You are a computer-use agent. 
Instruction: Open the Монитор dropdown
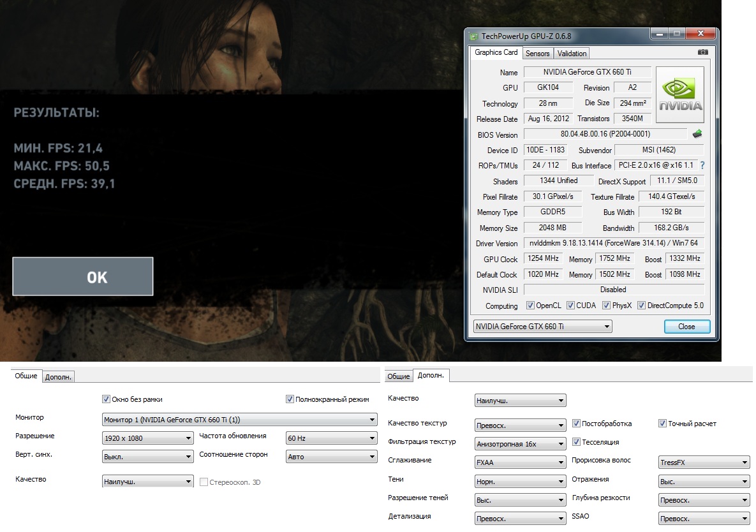[x=239, y=420]
